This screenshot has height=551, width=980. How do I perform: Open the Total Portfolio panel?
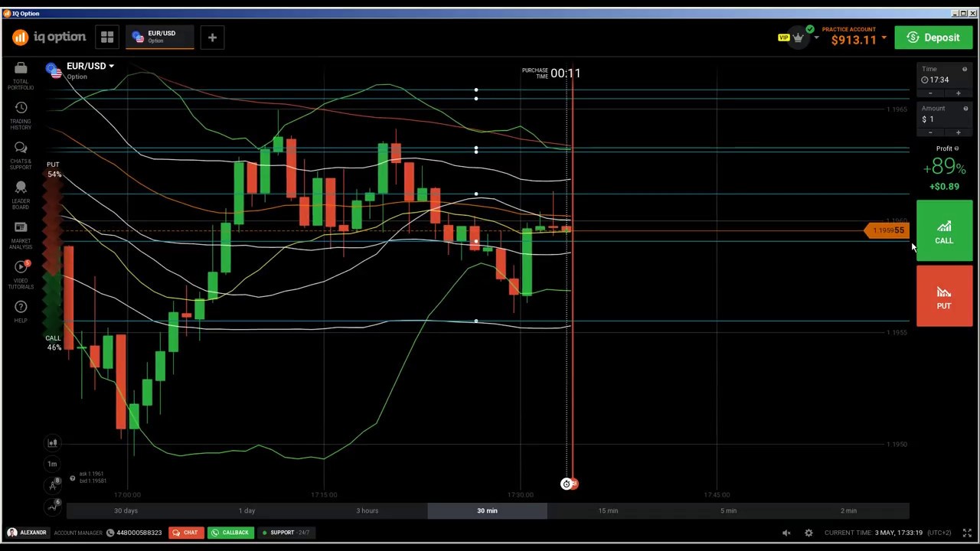pos(21,75)
